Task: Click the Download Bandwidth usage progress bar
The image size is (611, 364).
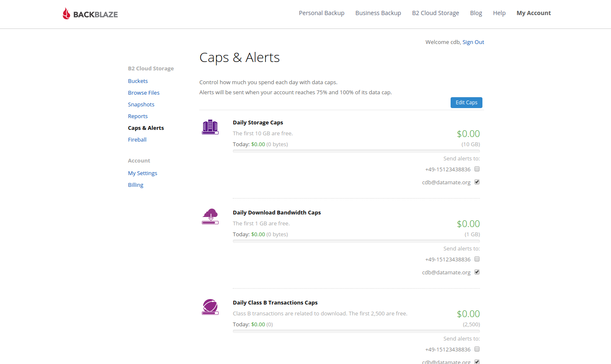Action: [x=356, y=241]
